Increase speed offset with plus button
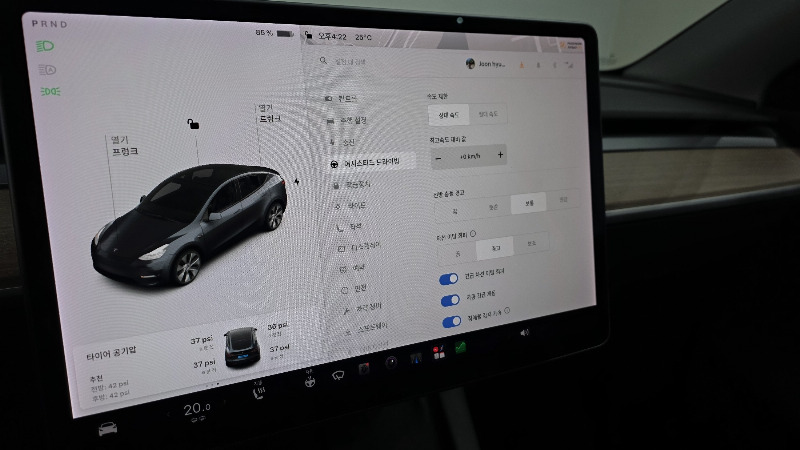 pyautogui.click(x=500, y=155)
